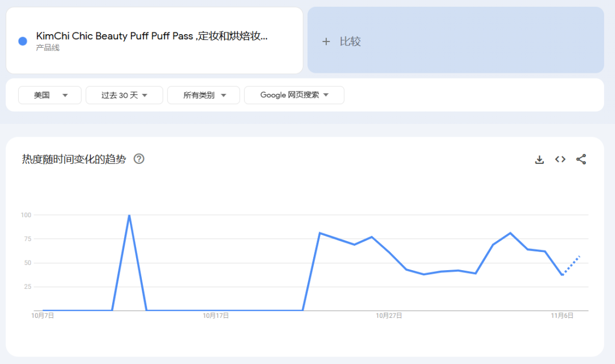
Task: Click the 11月6日 axis label
Action: (x=562, y=316)
